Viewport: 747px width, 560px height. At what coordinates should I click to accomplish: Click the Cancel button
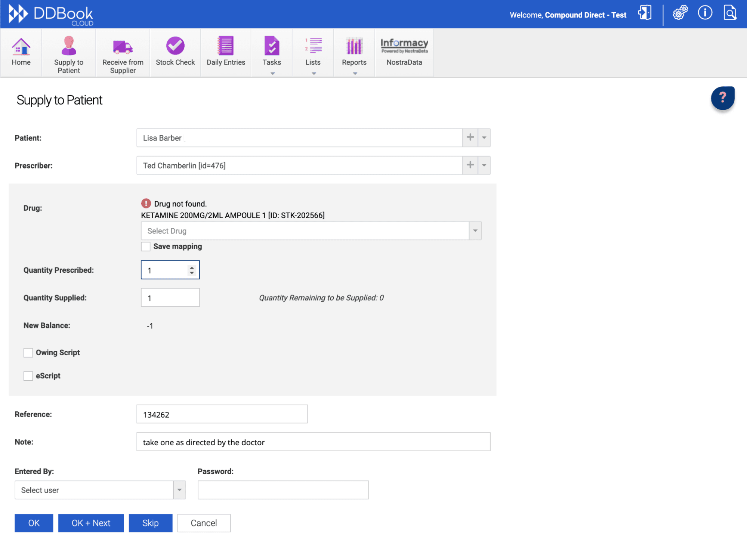coord(204,523)
